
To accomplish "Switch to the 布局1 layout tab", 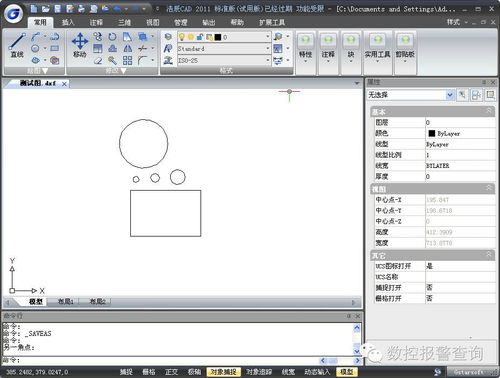I will 65,302.
